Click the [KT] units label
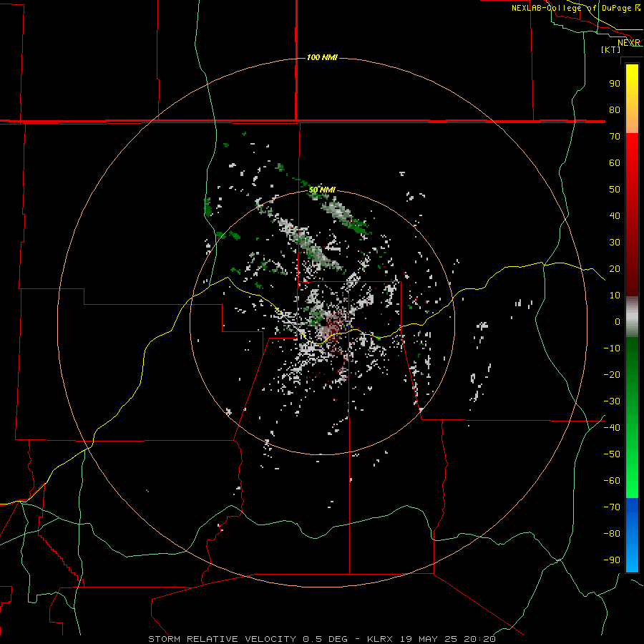This screenshot has height=644, width=644. pyautogui.click(x=611, y=49)
